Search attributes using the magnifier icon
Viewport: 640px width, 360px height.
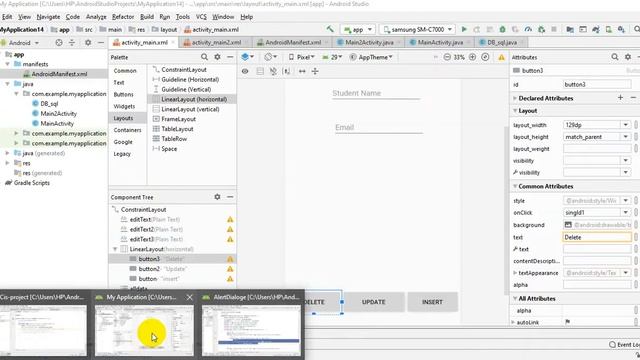click(x=615, y=57)
